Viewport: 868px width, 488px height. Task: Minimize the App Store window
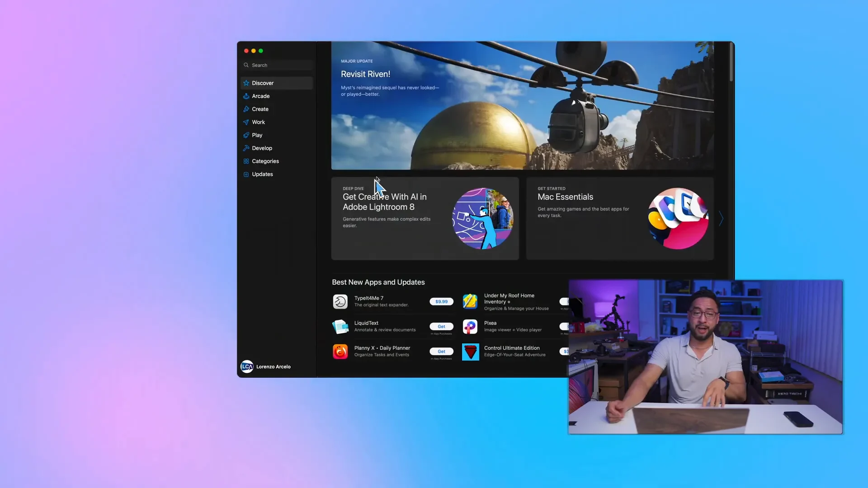[254, 51]
